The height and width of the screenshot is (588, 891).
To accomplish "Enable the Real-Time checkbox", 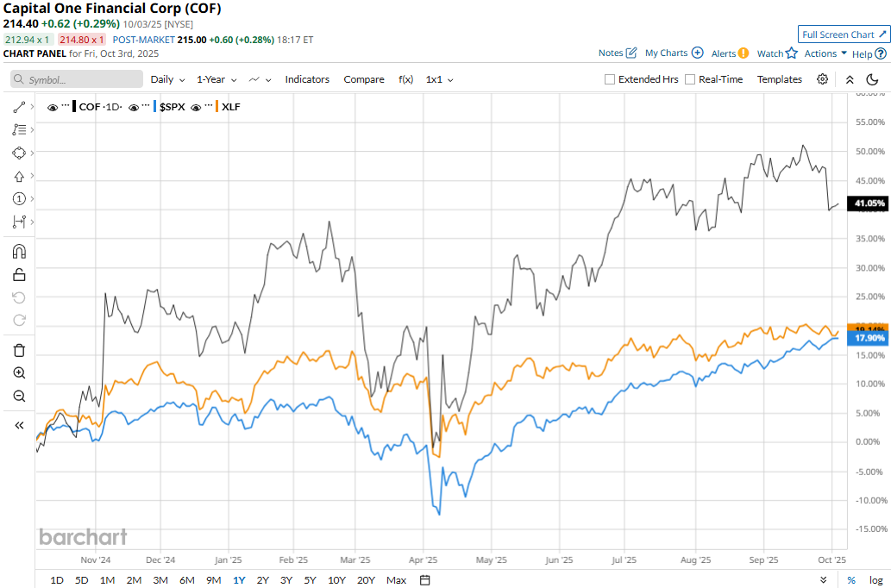I will tap(690, 79).
